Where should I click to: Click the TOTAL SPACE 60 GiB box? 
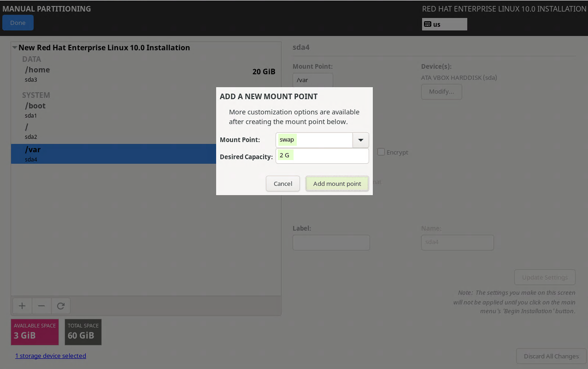83,332
